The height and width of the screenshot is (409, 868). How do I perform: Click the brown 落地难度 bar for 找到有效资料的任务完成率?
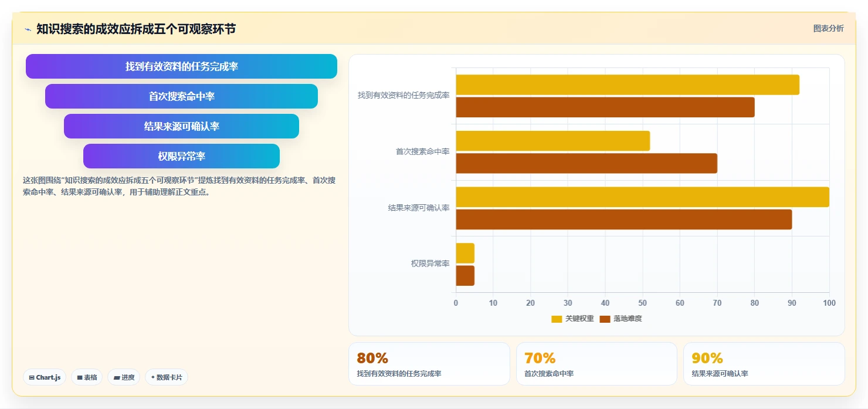605,107
